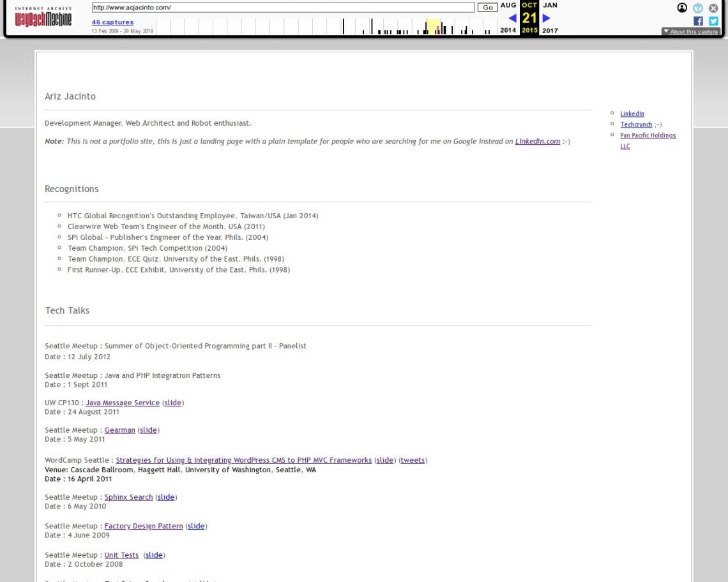Open Gearman talk link
The image size is (728, 582).
[x=120, y=430]
